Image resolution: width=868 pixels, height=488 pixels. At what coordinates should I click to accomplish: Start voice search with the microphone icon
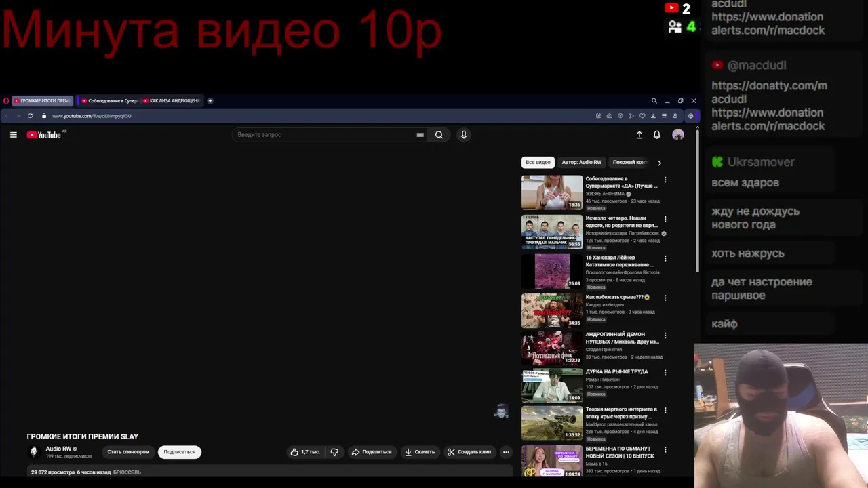pos(464,135)
